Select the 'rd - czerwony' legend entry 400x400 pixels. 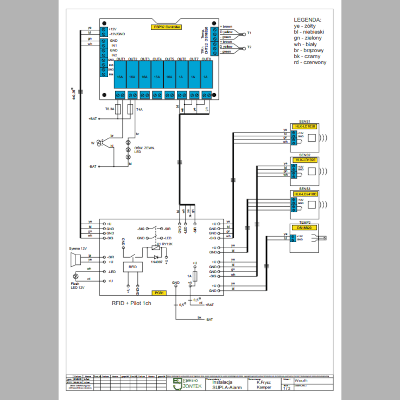[x=310, y=62]
